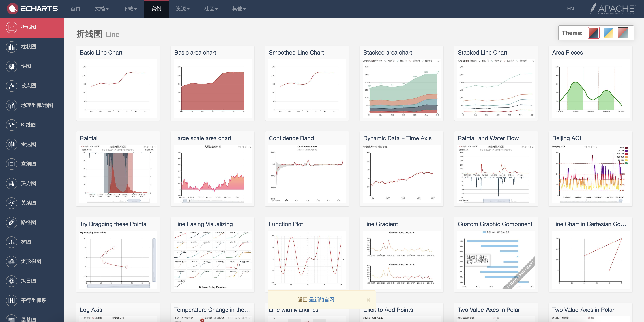The height and width of the screenshot is (322, 644).
Task: Click the candlestick K线图 sidebar icon
Action: 12,125
